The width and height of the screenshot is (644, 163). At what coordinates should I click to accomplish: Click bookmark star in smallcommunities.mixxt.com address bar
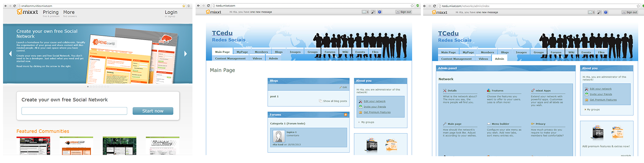tap(184, 6)
